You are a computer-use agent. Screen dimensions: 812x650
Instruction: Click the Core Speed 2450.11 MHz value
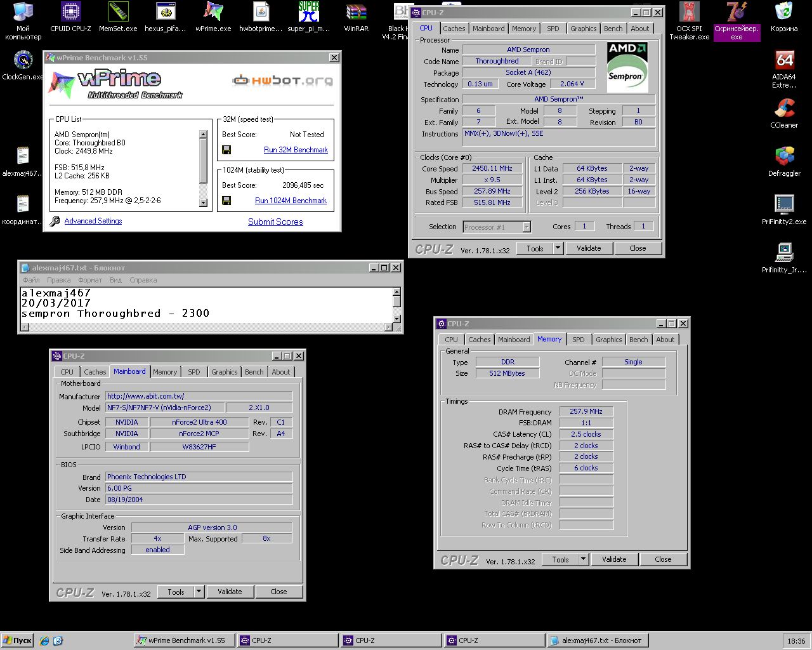click(x=492, y=168)
